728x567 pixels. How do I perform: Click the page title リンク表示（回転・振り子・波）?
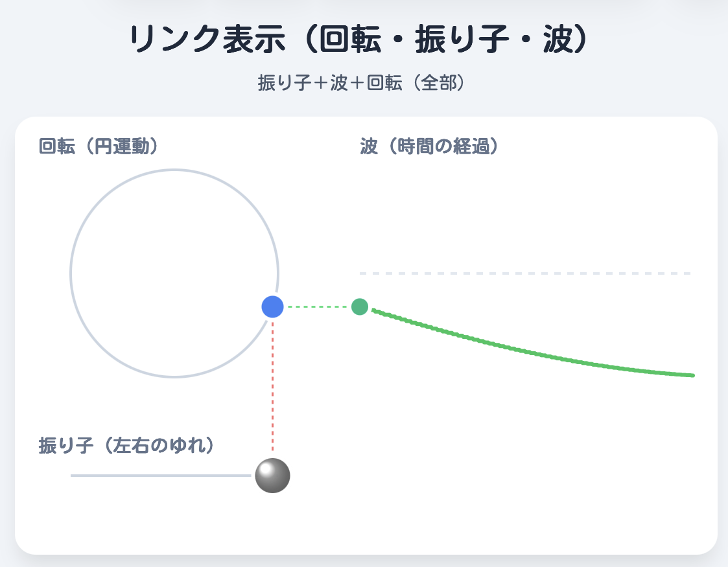(358, 41)
